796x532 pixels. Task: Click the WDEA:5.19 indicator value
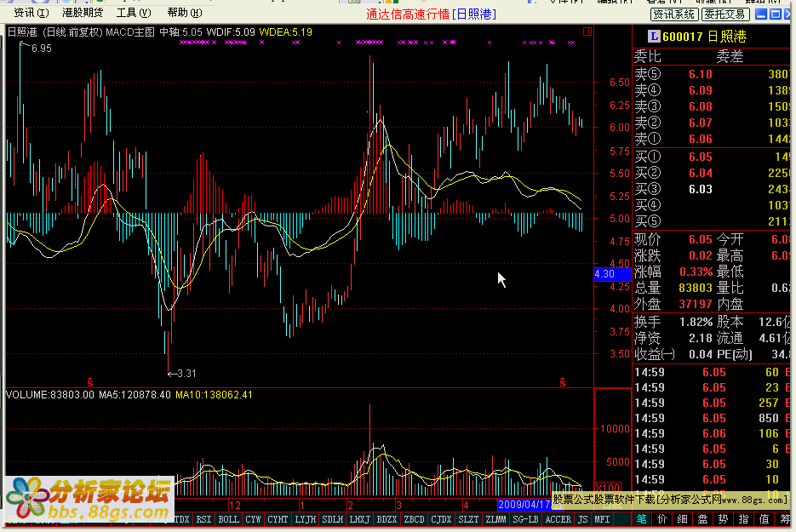click(x=286, y=32)
